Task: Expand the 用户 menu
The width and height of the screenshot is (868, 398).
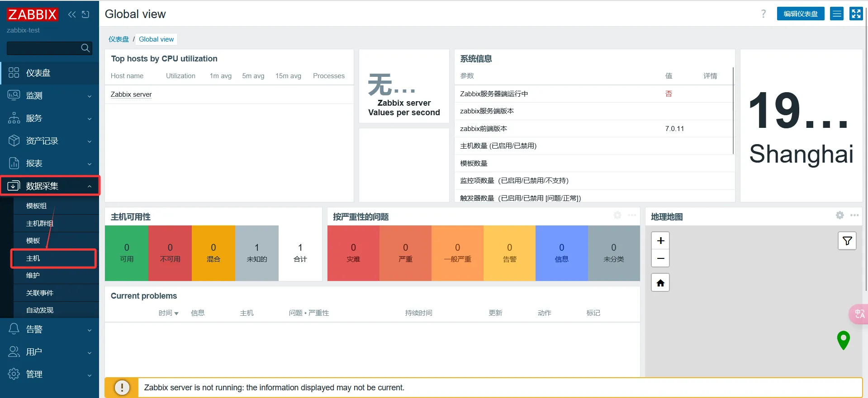Action: [50, 351]
